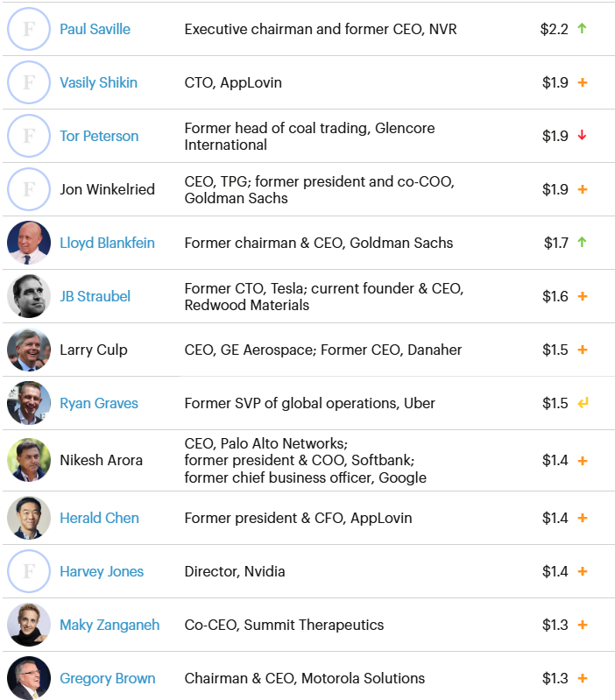Open Vasily Shikin profile link
Image resolution: width=615 pixels, height=700 pixels.
(x=98, y=82)
